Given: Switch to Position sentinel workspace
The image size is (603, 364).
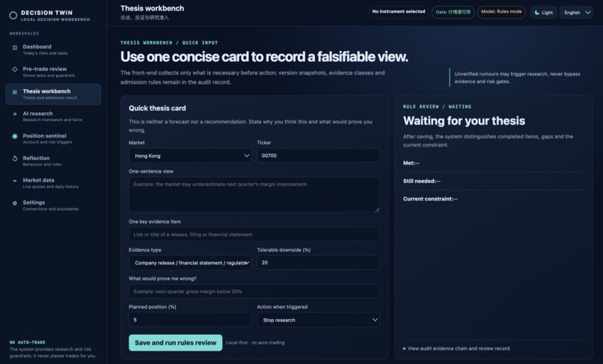Looking at the screenshot, I should [53, 138].
